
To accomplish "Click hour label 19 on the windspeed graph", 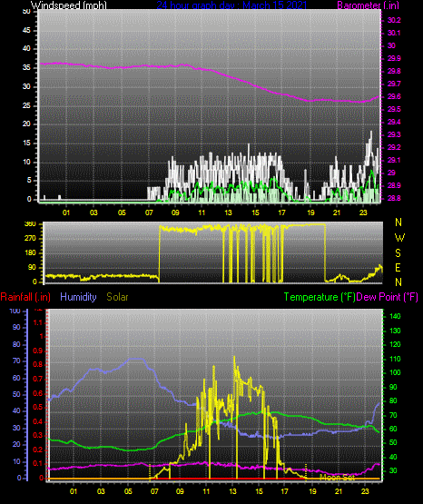I will (x=310, y=212).
